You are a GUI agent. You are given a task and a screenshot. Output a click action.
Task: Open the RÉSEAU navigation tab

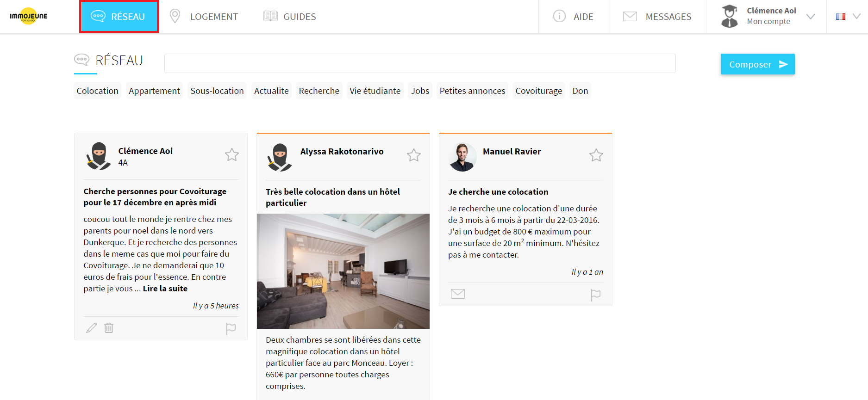tap(119, 17)
